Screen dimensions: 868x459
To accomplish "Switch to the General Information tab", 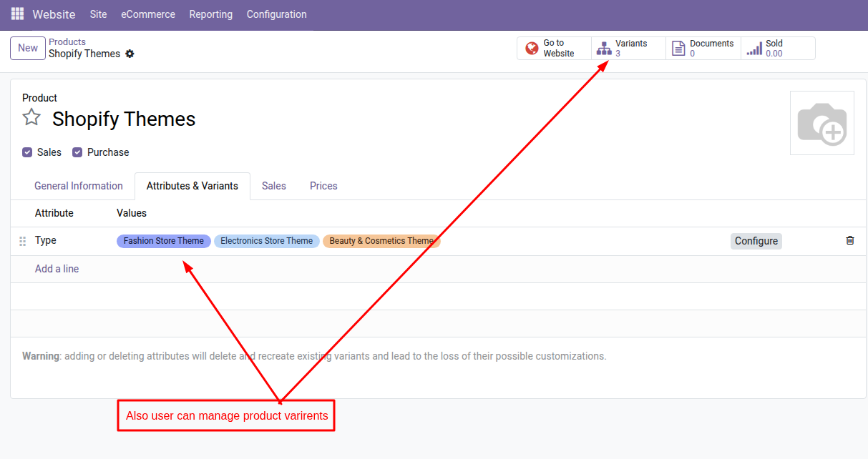I will [x=79, y=186].
